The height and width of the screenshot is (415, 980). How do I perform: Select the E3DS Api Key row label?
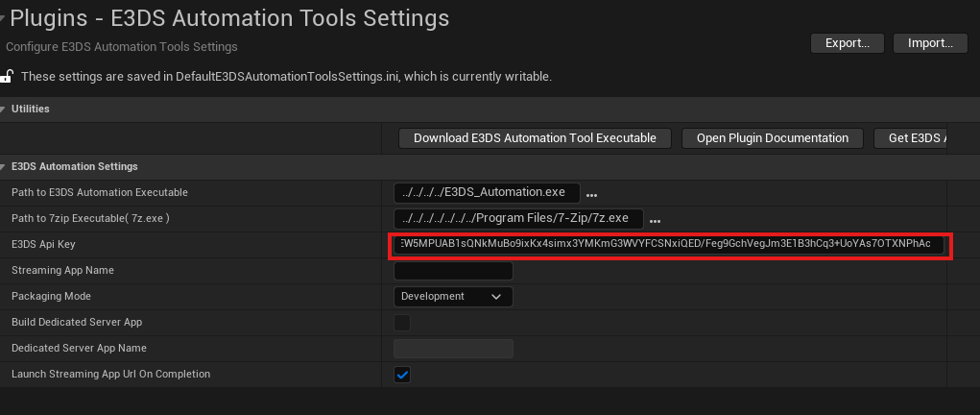point(43,245)
